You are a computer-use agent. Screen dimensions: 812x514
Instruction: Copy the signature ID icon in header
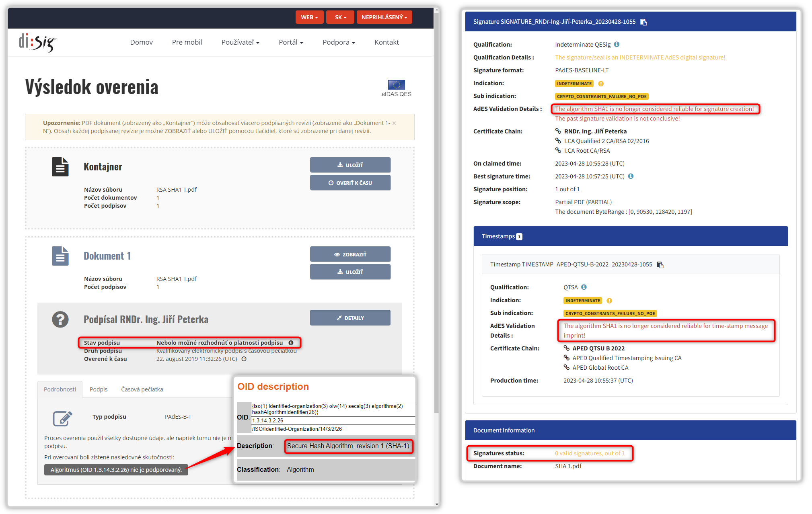pyautogui.click(x=643, y=22)
